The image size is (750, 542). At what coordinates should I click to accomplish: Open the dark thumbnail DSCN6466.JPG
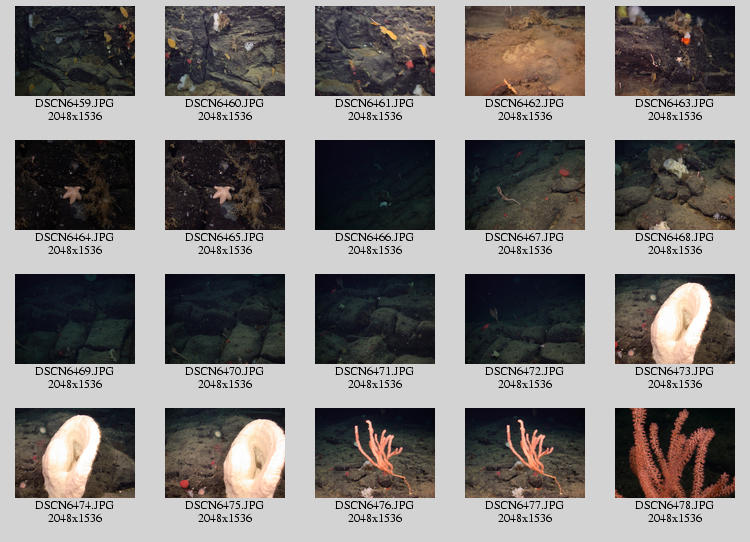(x=375, y=185)
